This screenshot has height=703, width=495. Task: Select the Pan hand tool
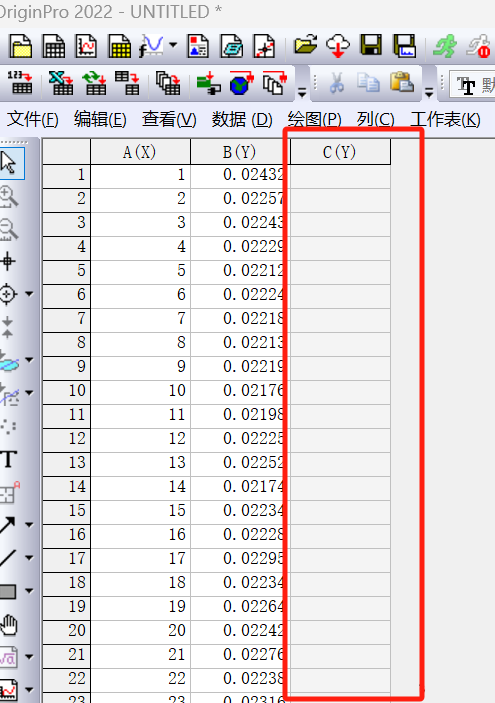[x=9, y=624]
